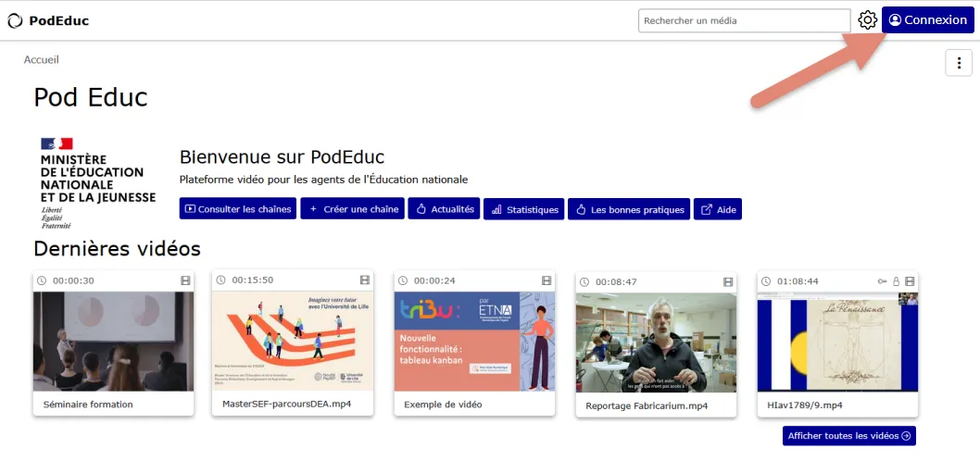Click the lock icon on HIav1789/9.mp4 card
The height and width of the screenshot is (473, 980).
[897, 281]
